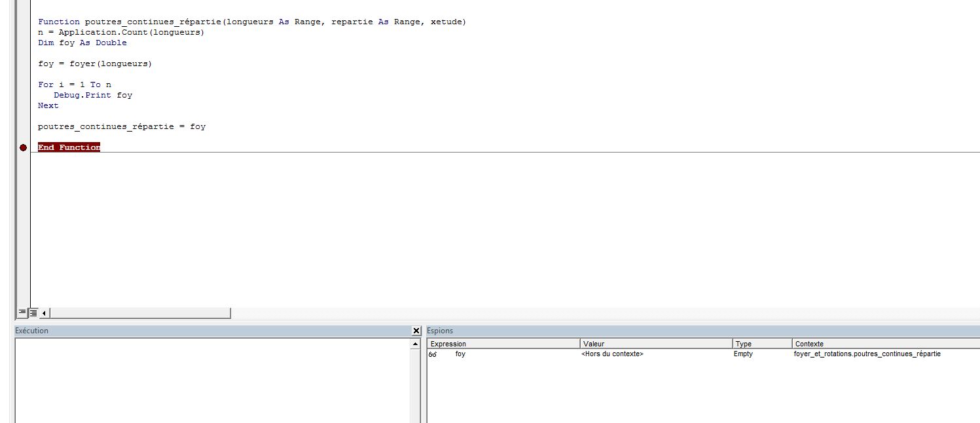Click the breakpoint dot beside End Function
Viewport: 980px width, 423px height.
(24, 148)
